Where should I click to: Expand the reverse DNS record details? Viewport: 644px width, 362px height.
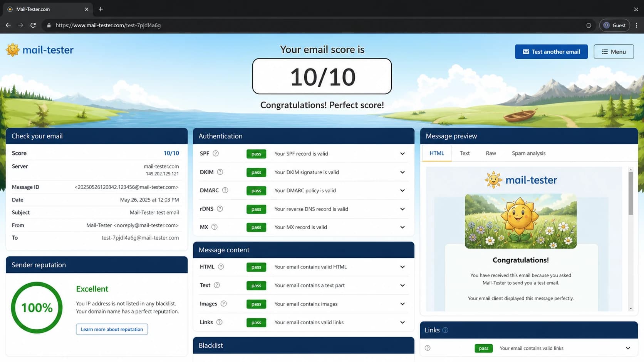tap(402, 209)
